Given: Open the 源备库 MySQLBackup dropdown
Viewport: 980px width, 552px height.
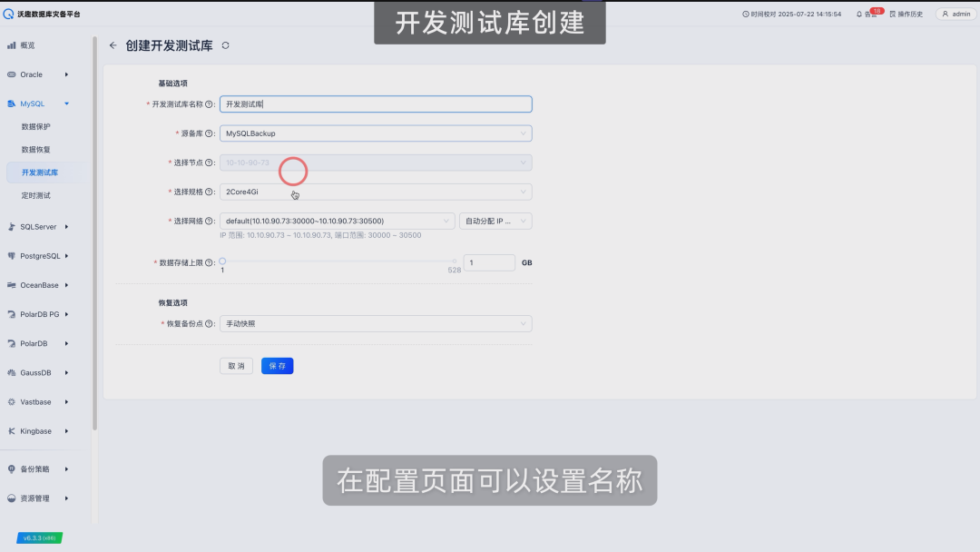Looking at the screenshot, I should click(x=376, y=133).
